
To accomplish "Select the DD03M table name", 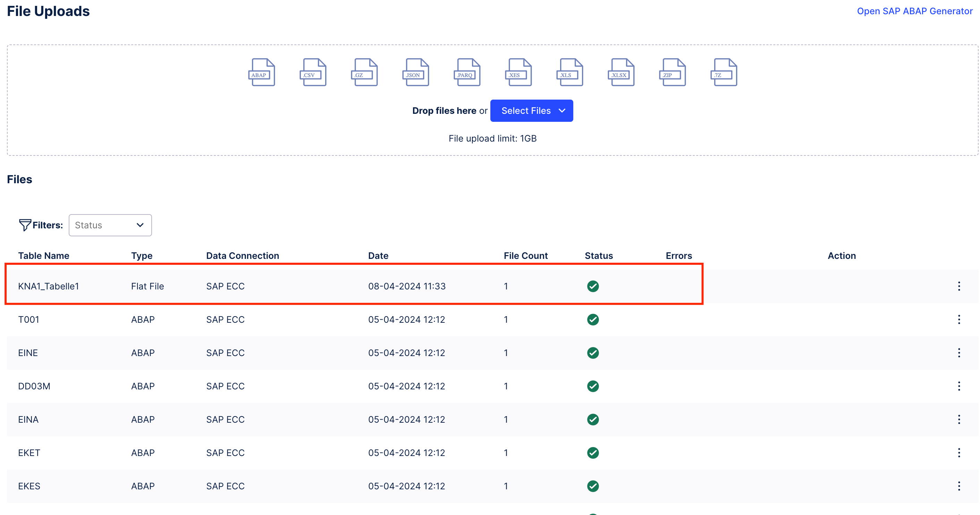I will [34, 386].
